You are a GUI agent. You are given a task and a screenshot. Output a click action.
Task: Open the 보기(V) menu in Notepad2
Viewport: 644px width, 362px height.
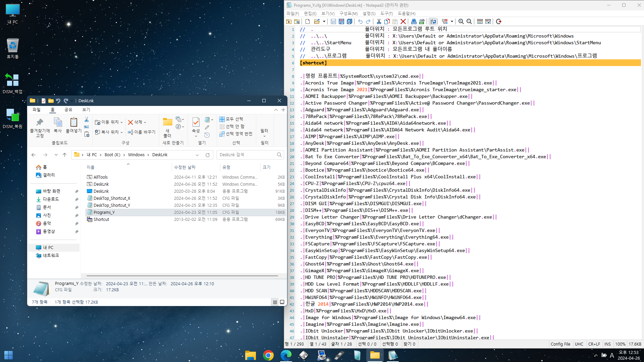click(x=328, y=13)
